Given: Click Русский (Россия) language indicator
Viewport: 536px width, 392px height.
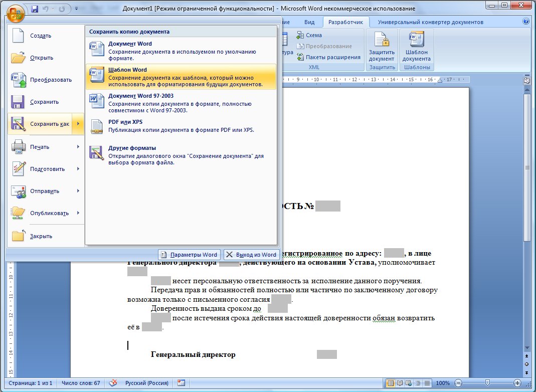Looking at the screenshot, I should click(146, 383).
